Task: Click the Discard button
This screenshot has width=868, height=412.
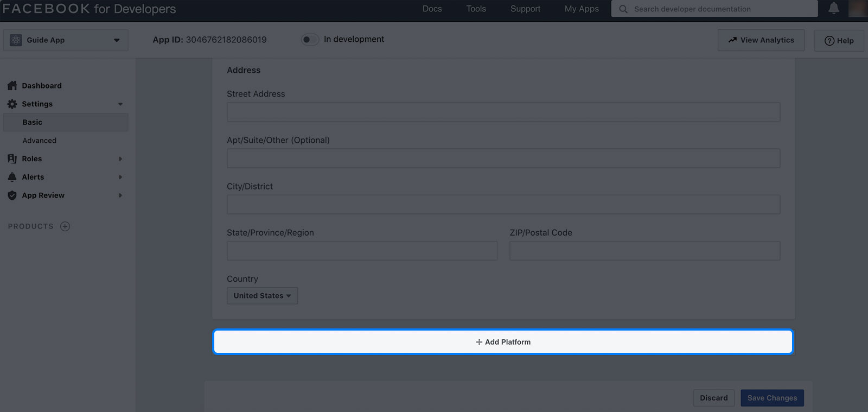Action: coord(714,398)
